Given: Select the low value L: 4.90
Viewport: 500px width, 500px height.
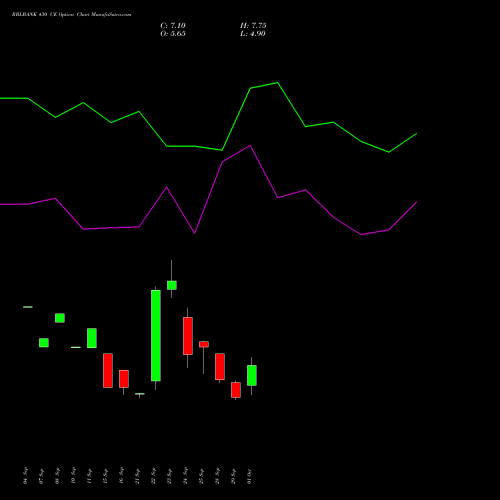Looking at the screenshot, I should coord(253,34).
